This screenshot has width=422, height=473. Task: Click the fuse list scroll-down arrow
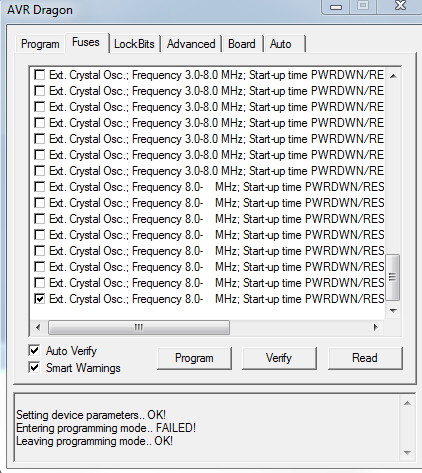[393, 310]
